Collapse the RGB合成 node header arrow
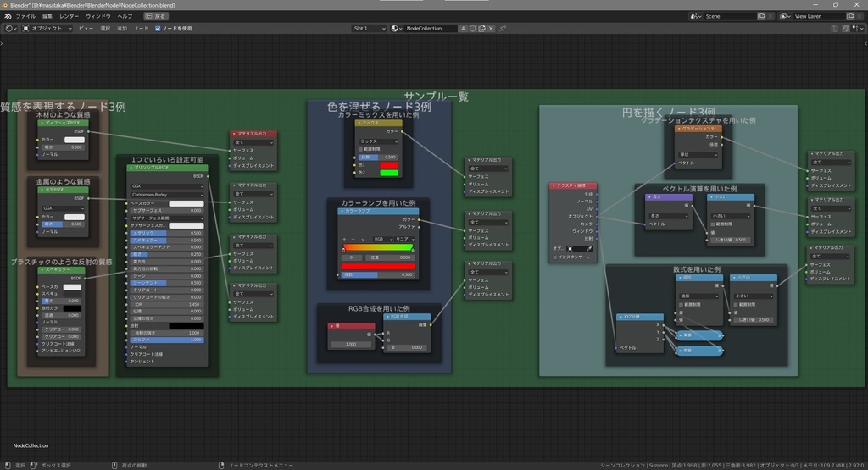Viewport: 868px width, 470px height. pos(387,317)
